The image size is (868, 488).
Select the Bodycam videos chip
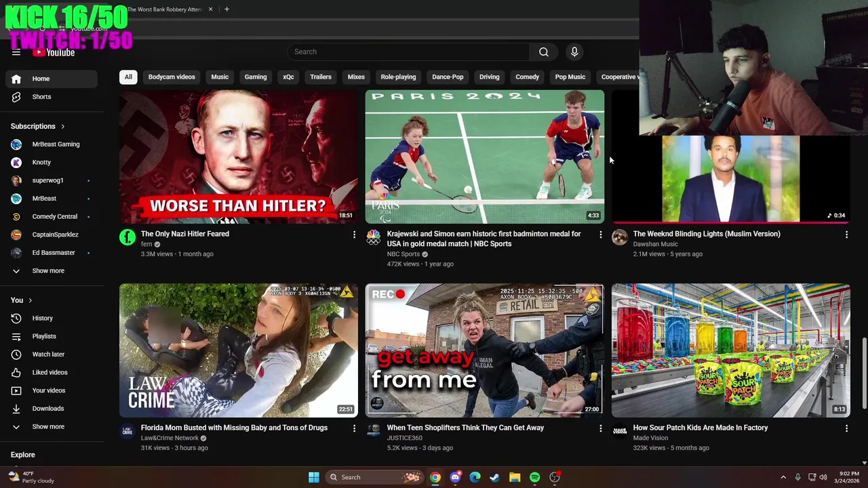point(172,77)
